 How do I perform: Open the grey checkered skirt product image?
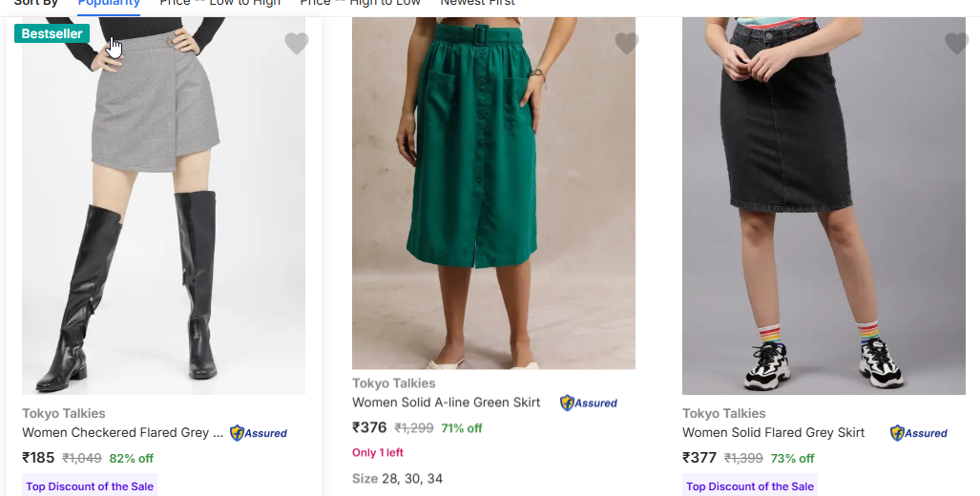pyautogui.click(x=163, y=210)
